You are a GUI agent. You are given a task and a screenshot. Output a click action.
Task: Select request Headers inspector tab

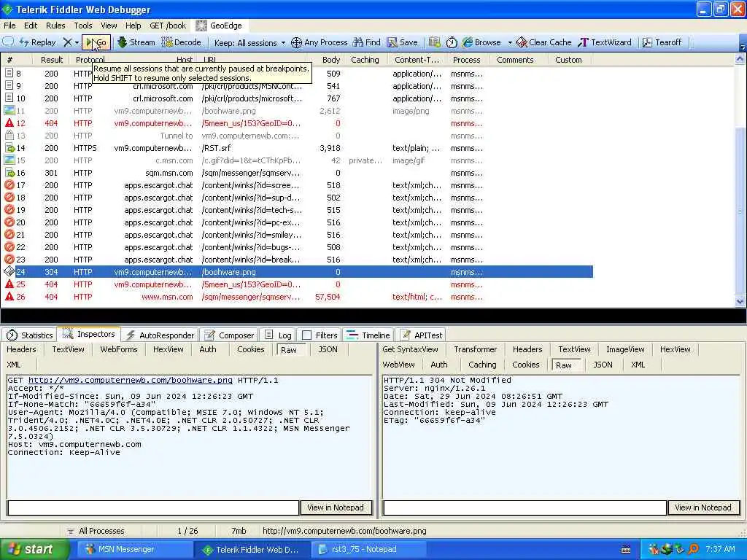[21, 349]
